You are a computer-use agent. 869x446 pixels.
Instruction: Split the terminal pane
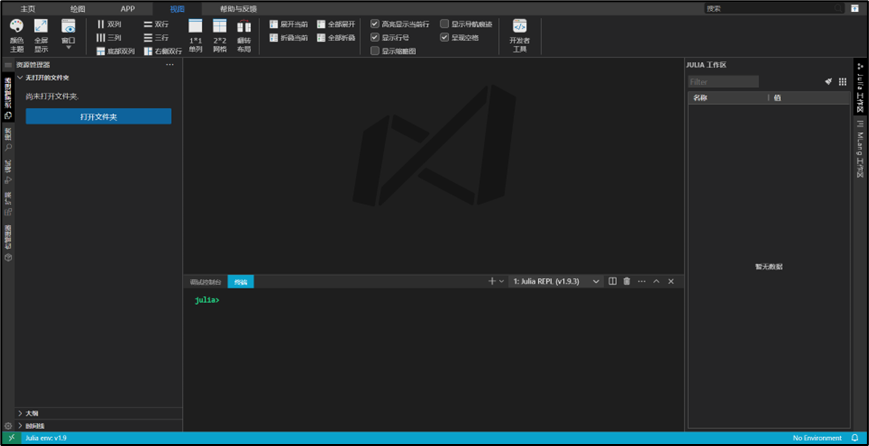(x=612, y=281)
